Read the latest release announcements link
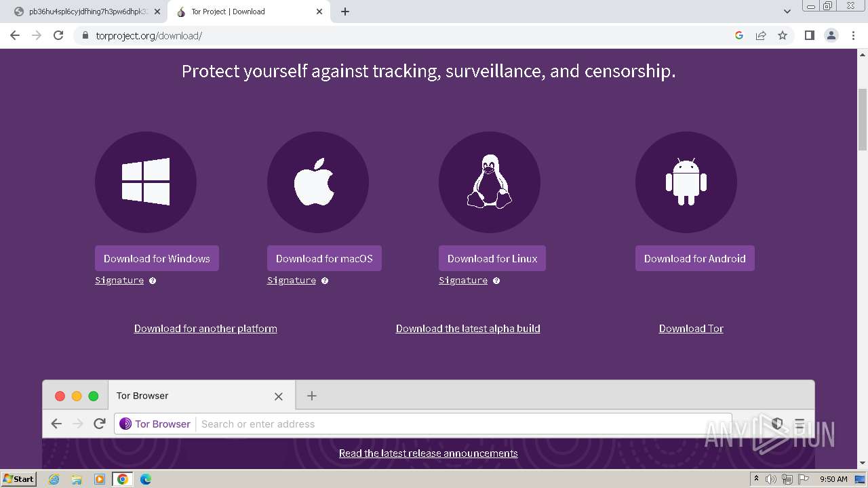Image resolution: width=868 pixels, height=488 pixels. pyautogui.click(x=429, y=453)
